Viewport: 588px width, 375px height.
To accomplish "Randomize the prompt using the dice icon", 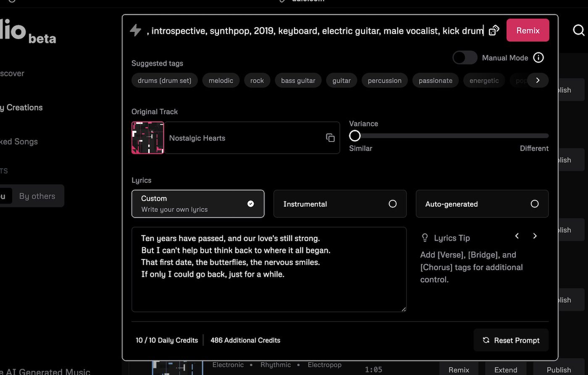I will [494, 30].
